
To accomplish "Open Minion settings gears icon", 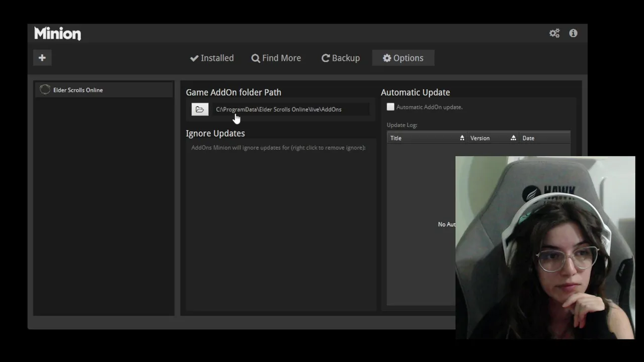I will tap(554, 33).
